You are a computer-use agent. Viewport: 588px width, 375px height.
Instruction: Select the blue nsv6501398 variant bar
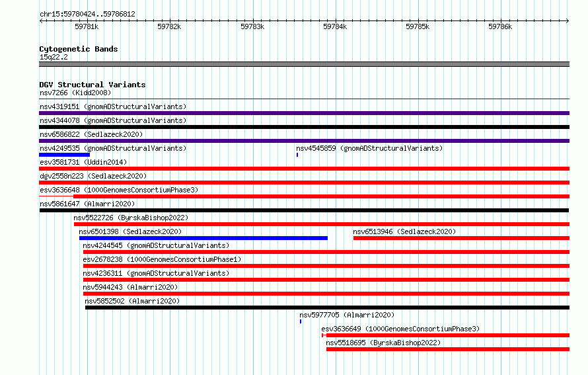click(x=203, y=238)
